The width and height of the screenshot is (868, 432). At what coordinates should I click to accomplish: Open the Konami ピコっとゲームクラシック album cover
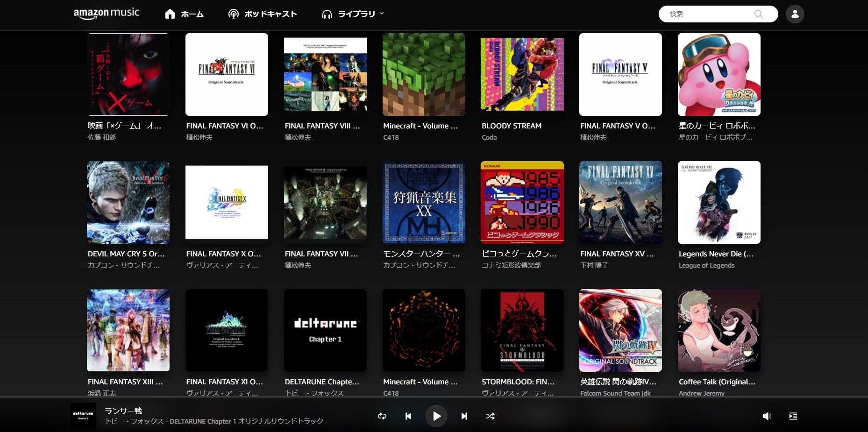pyautogui.click(x=522, y=202)
